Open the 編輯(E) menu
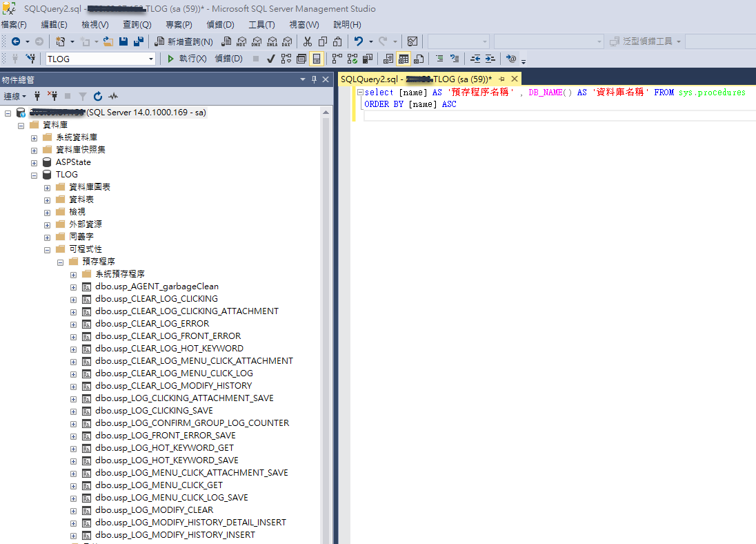756x544 pixels. coord(54,25)
